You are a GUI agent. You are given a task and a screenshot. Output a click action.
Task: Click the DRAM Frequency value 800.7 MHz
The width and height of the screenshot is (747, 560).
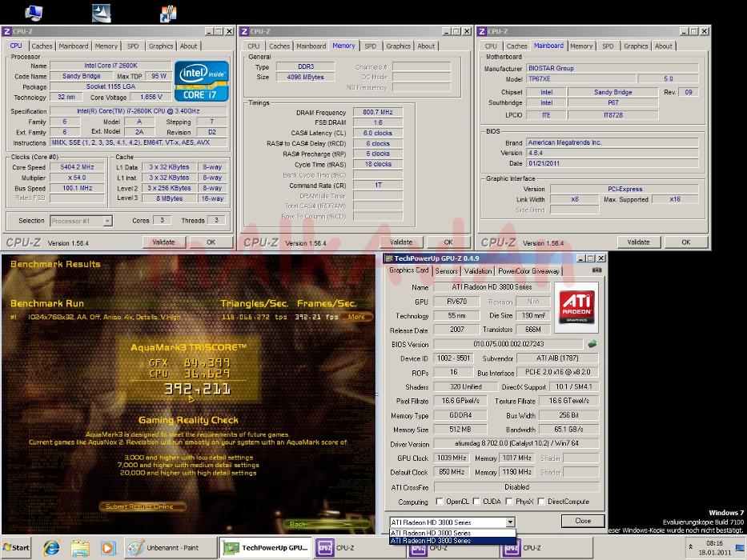click(x=378, y=112)
